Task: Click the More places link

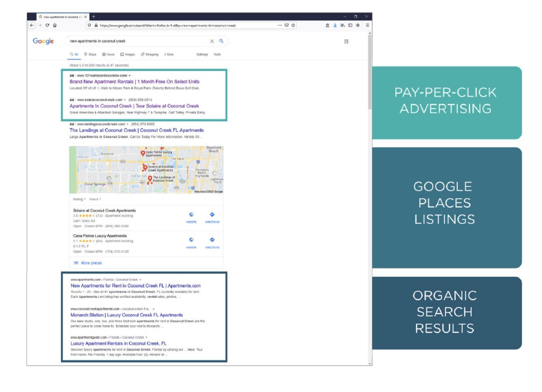Action: 91,263
